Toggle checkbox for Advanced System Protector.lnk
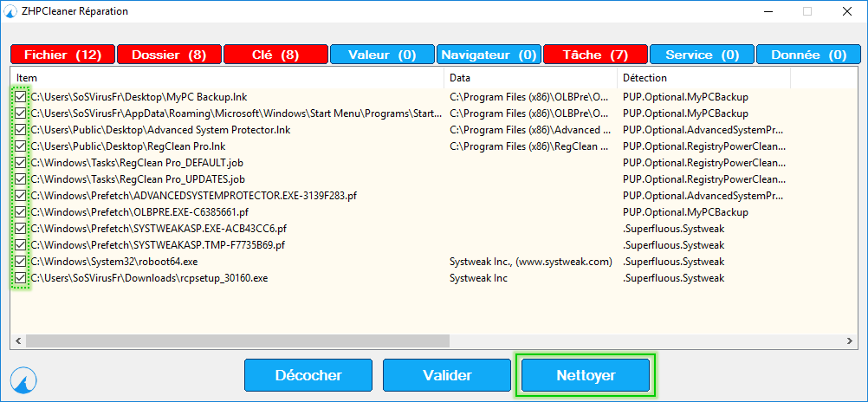This screenshot has height=402, width=868. click(x=21, y=130)
